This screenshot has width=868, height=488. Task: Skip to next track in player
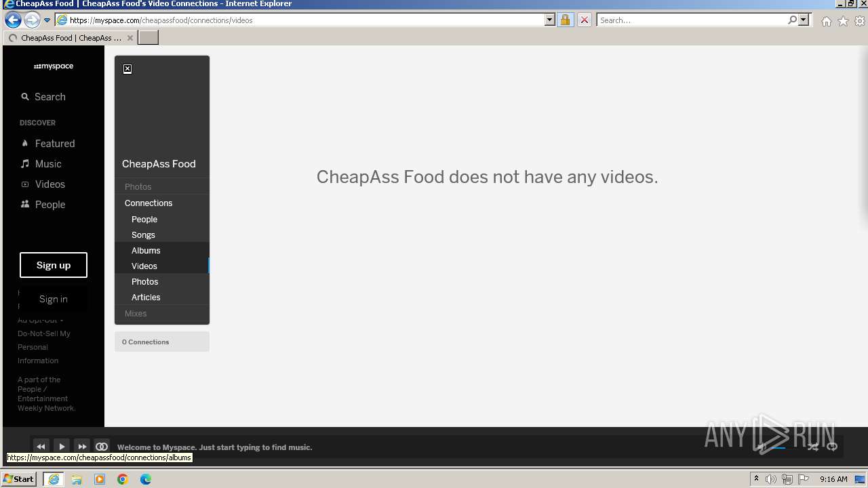(x=82, y=447)
